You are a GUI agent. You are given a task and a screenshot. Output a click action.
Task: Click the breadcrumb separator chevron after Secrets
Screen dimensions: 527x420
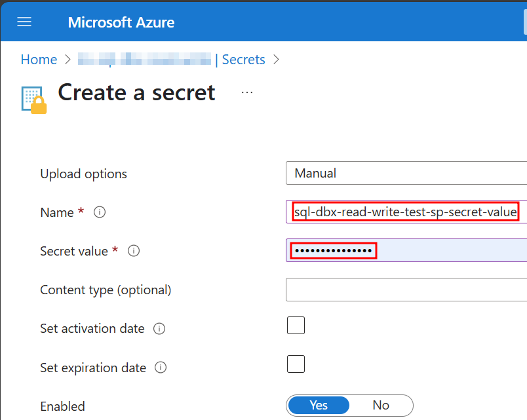[x=276, y=60]
